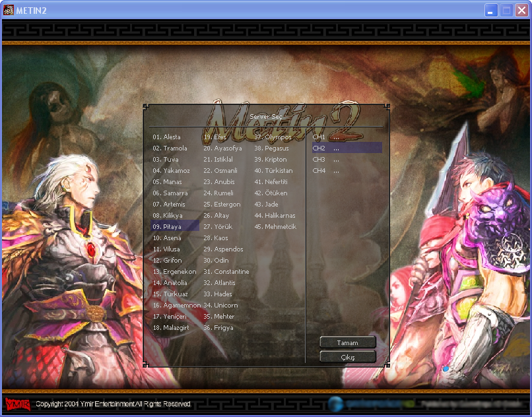Select server 12. Grifon
532x417 pixels.
tap(167, 260)
